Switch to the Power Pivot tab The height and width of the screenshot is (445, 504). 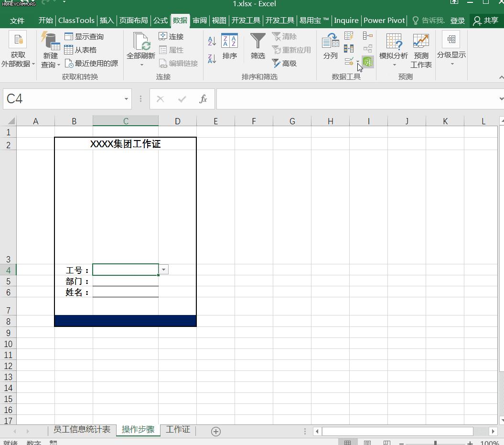(x=384, y=21)
